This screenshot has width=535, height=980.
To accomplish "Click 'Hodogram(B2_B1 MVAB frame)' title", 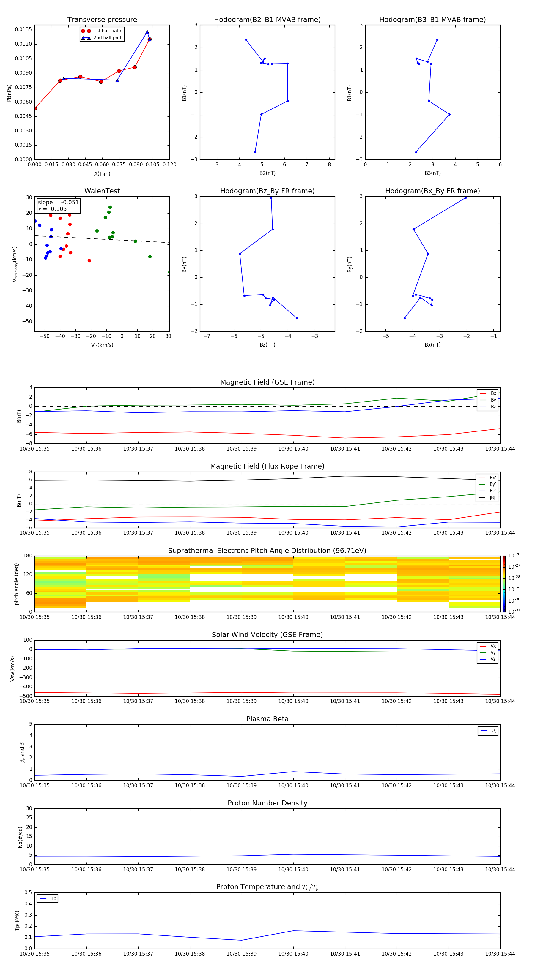I will click(x=267, y=20).
